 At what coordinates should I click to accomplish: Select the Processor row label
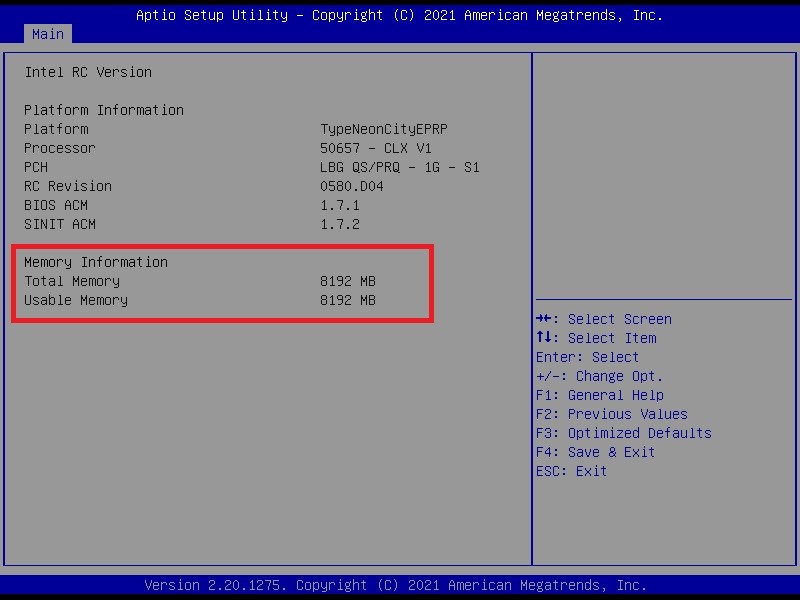(x=60, y=148)
